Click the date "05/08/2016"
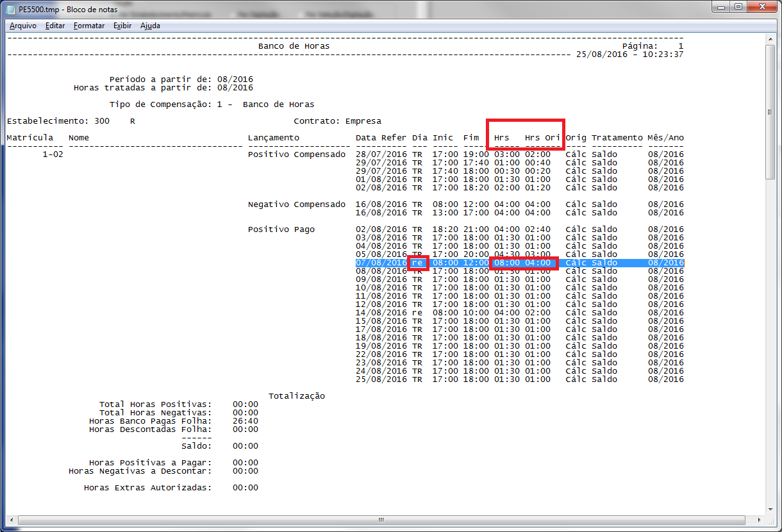Viewport: 782px width, 532px height. point(381,254)
